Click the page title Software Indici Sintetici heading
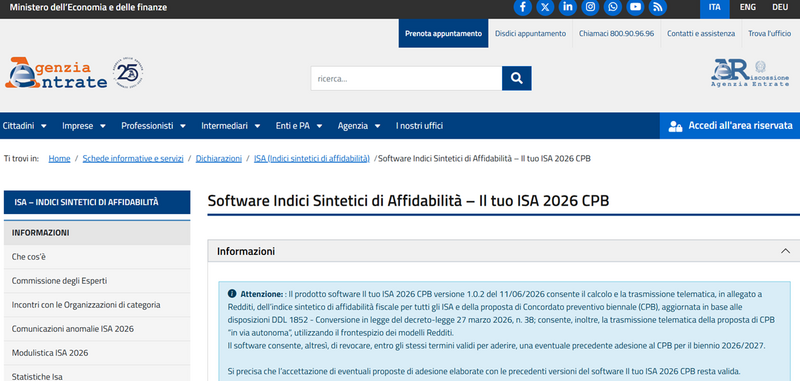The width and height of the screenshot is (800, 381). tap(408, 200)
